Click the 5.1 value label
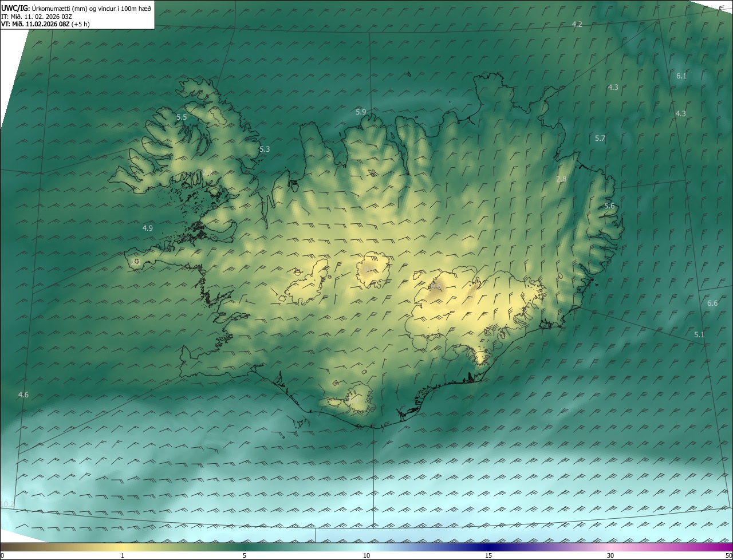Screen dimensions: 733x560 (699, 334)
